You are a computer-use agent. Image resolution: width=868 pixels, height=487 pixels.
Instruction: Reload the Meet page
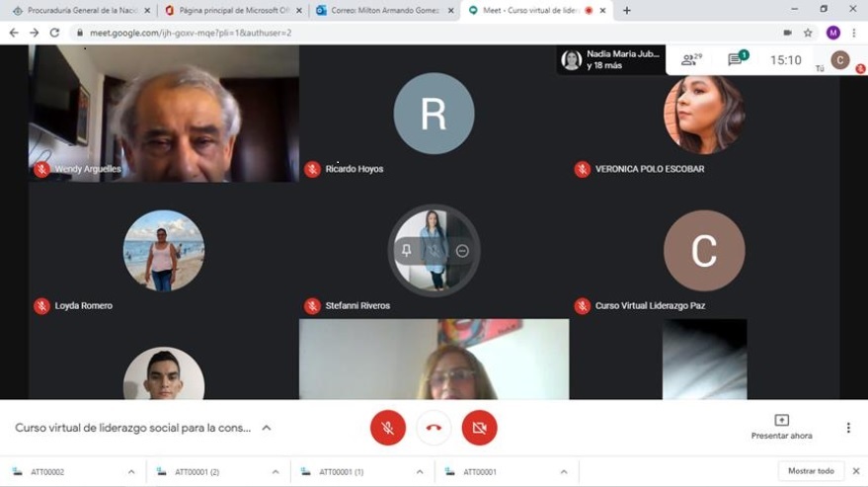tap(54, 33)
